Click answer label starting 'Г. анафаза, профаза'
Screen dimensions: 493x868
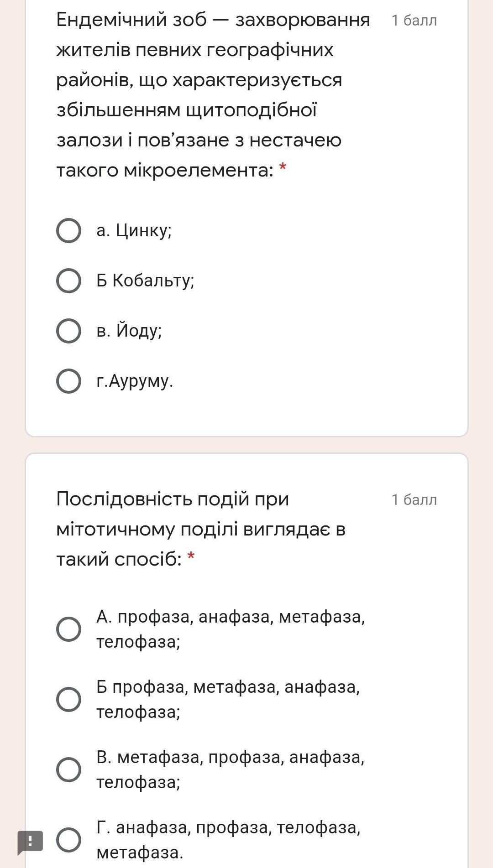228,840
